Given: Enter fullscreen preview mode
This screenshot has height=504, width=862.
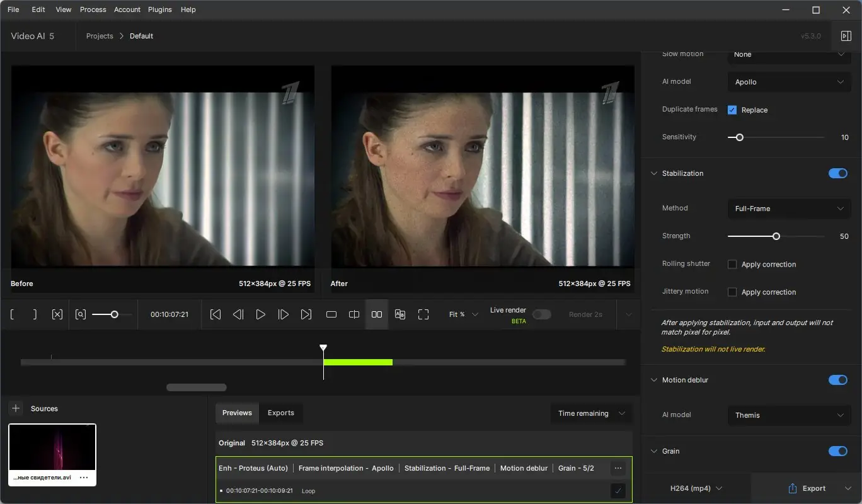Looking at the screenshot, I should (423, 314).
